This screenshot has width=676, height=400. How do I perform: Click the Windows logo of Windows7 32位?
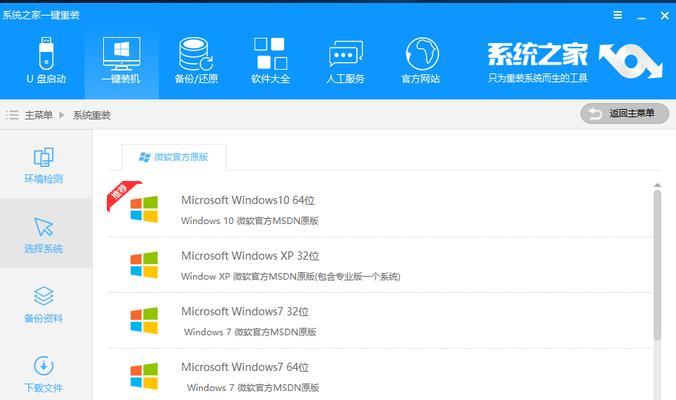click(x=144, y=320)
